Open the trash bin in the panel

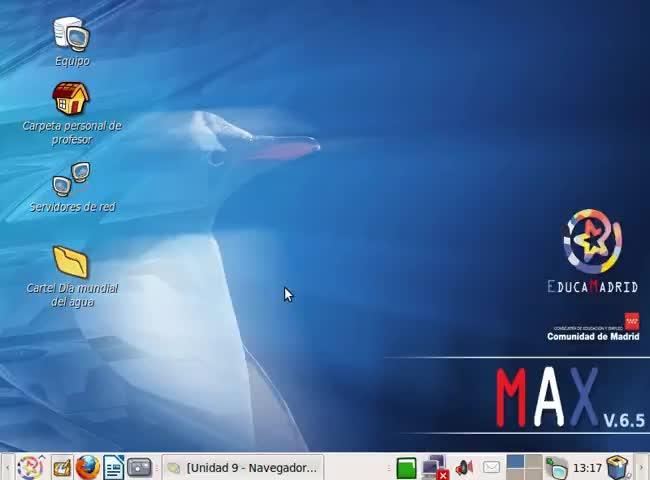[x=618, y=468]
